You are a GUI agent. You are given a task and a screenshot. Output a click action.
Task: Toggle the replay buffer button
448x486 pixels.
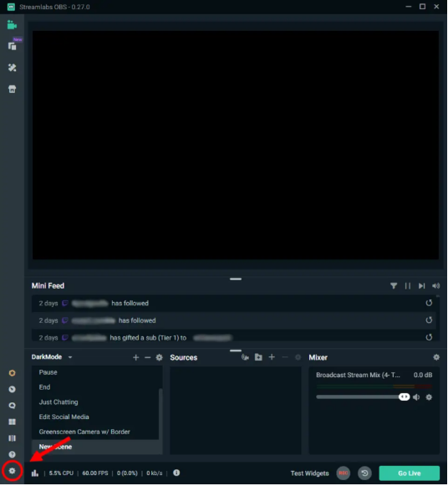coord(365,473)
